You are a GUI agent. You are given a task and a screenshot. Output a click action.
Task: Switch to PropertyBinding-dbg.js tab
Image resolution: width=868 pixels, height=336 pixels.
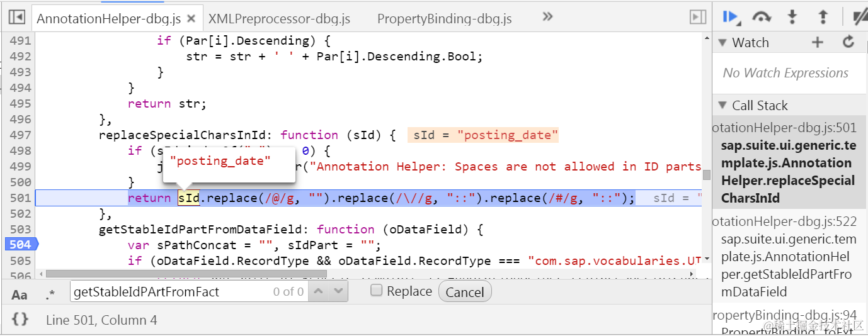444,19
